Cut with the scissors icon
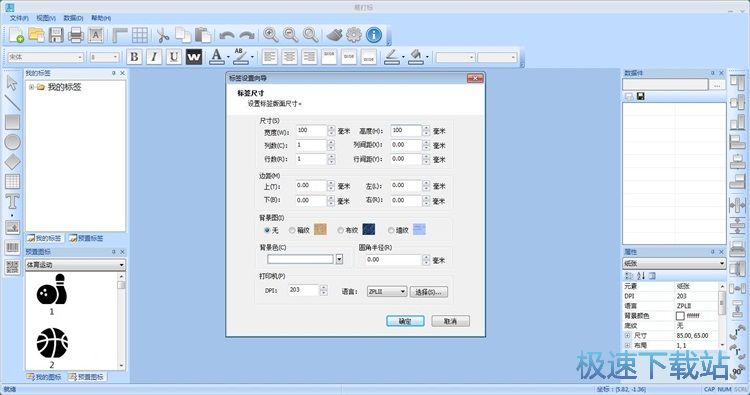 point(163,35)
